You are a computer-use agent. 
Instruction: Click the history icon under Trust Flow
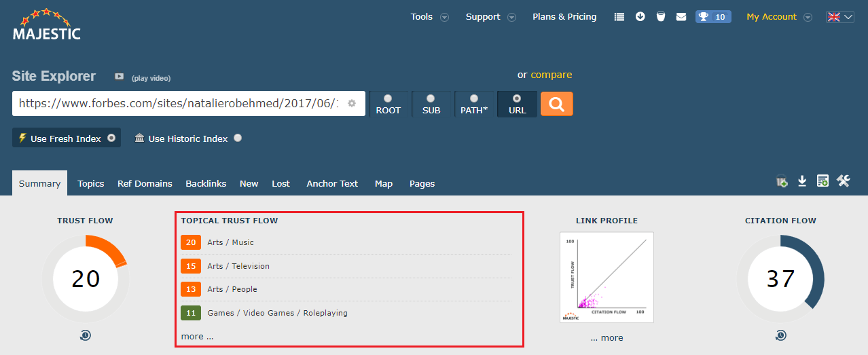tap(86, 335)
